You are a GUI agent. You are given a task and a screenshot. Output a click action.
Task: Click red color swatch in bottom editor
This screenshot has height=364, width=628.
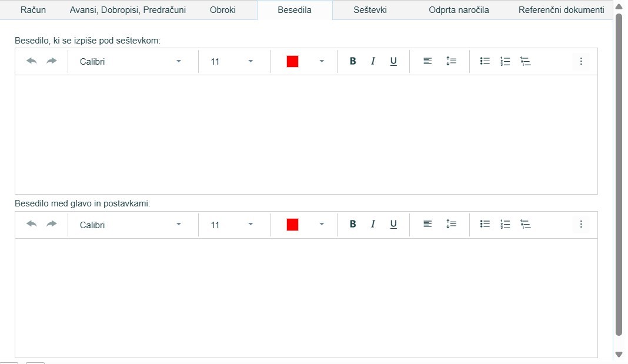click(x=293, y=225)
